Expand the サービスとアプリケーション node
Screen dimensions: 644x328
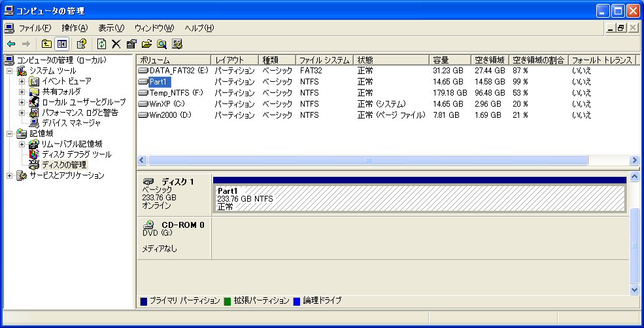(x=9, y=175)
